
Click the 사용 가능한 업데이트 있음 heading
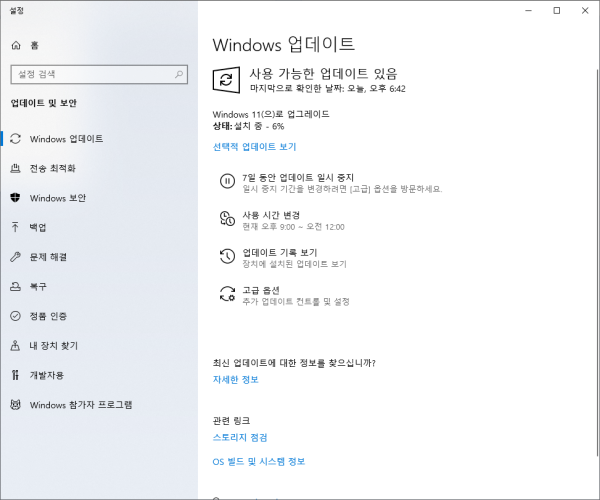coord(323,73)
